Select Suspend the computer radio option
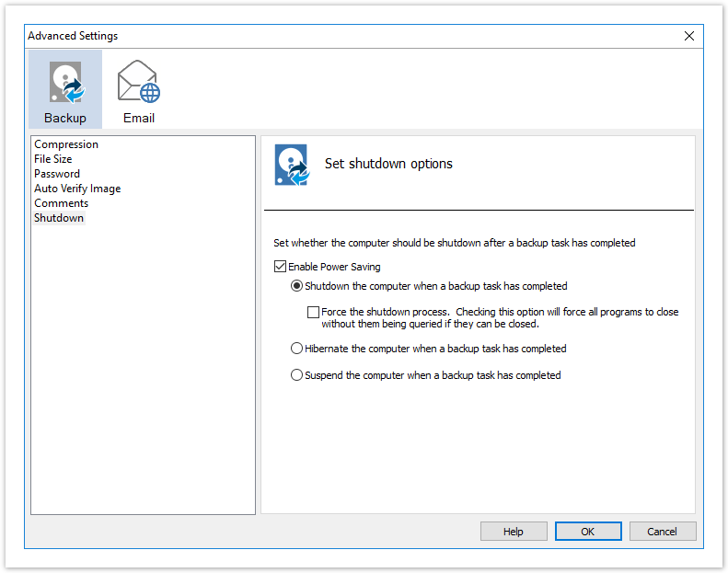Screen dimensions: 728x573 296,375
